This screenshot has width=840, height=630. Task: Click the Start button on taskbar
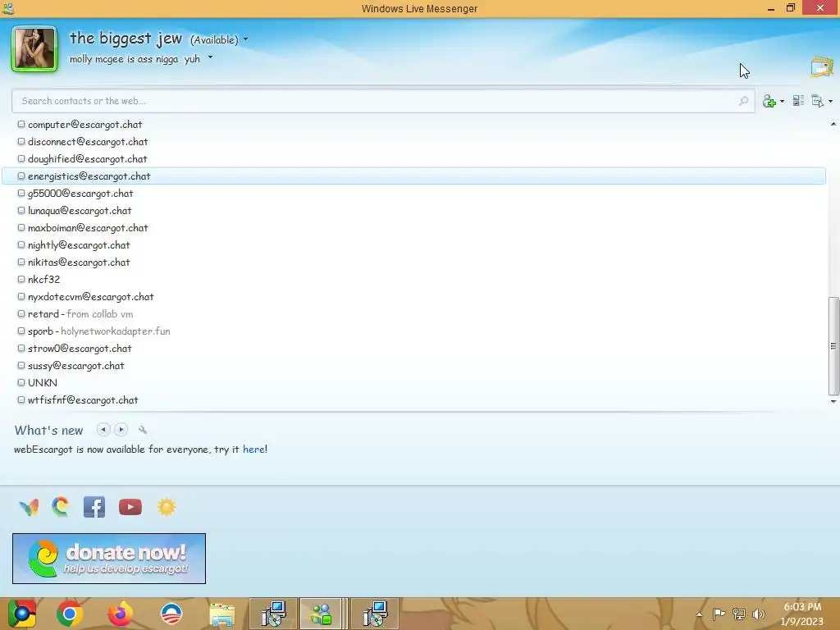[21, 614]
